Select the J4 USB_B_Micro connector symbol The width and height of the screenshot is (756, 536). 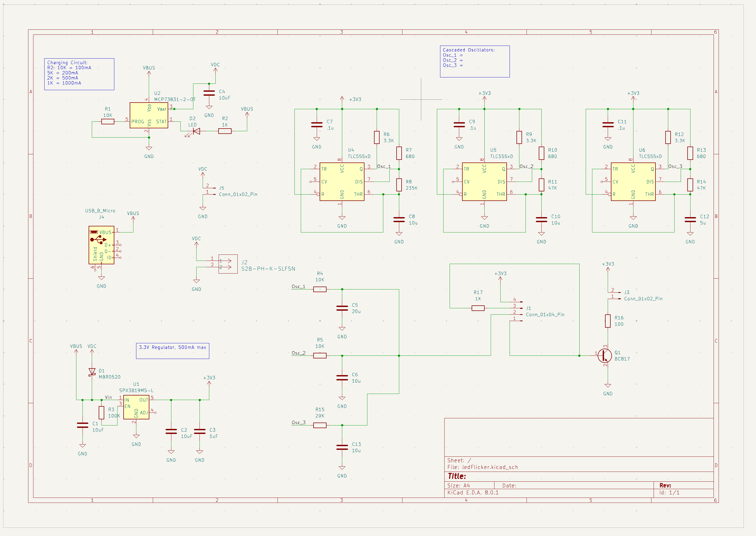101,245
